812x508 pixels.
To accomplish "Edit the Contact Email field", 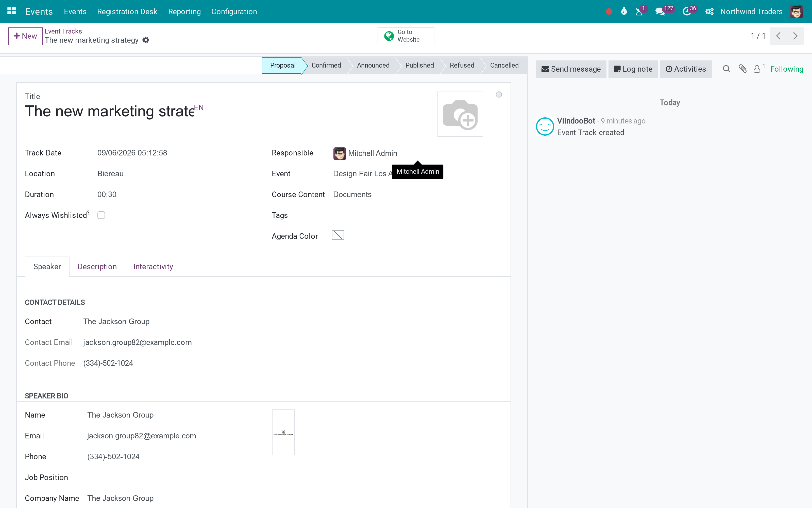I will (293, 342).
